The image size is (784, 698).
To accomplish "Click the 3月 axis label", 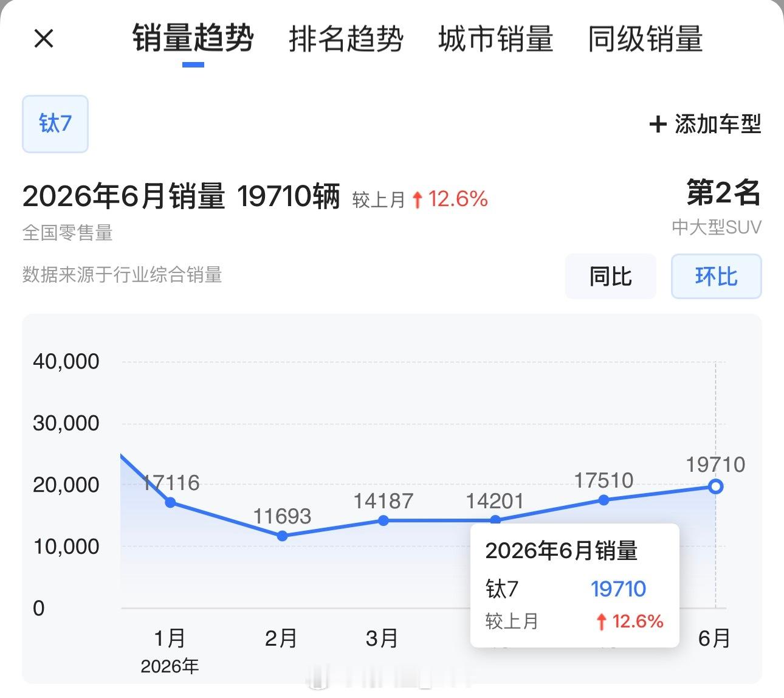I will pyautogui.click(x=382, y=638).
